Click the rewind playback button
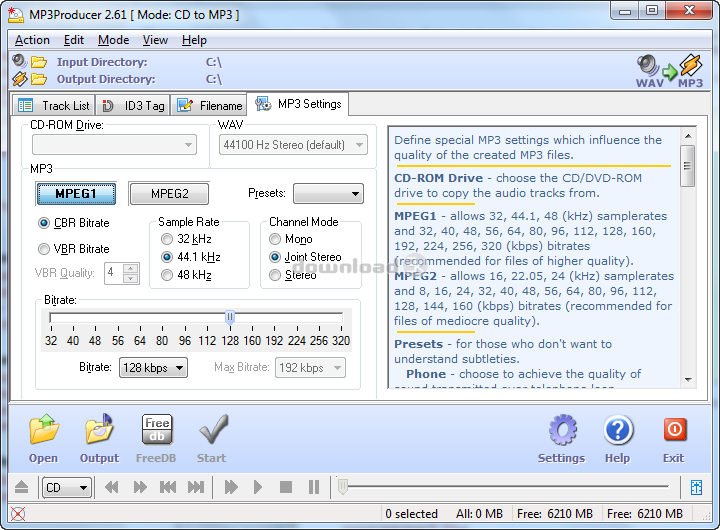This screenshot has width=720, height=530. point(112,487)
